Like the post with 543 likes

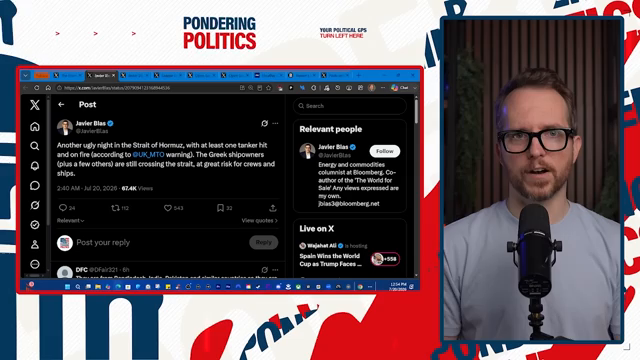[x=173, y=208]
